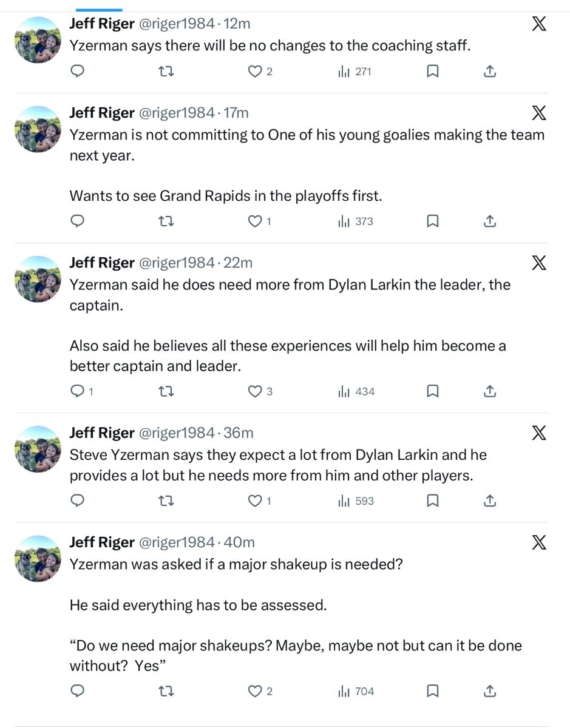Viewport: 570px width, 728px height.
Task: Bookmark the 36m-old Dylan Larkin tweet
Action: coord(432,501)
